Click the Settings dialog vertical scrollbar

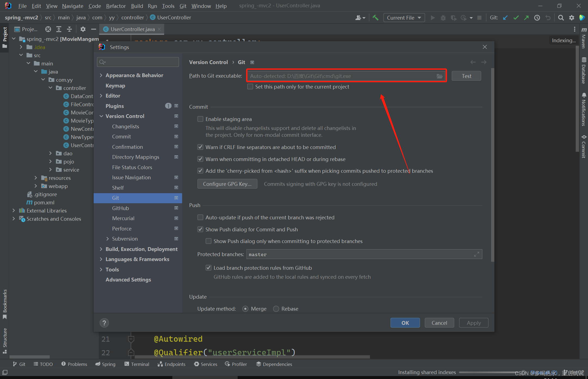[492, 165]
